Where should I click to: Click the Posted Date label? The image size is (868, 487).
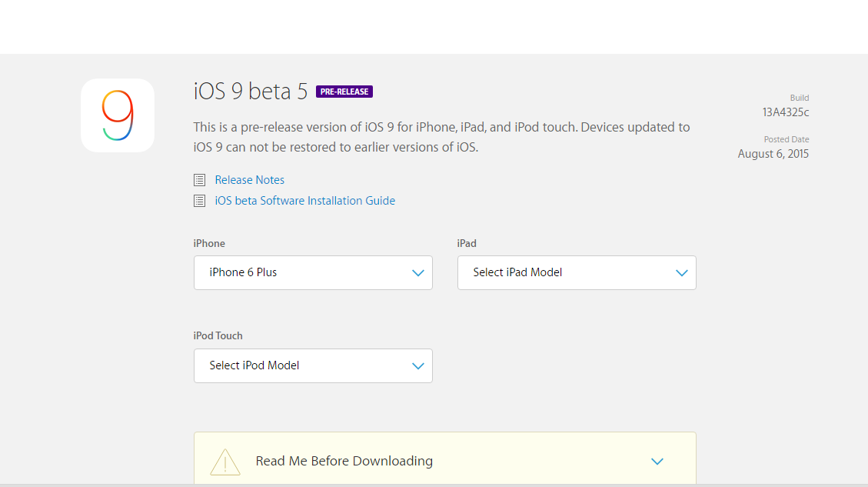click(x=787, y=139)
